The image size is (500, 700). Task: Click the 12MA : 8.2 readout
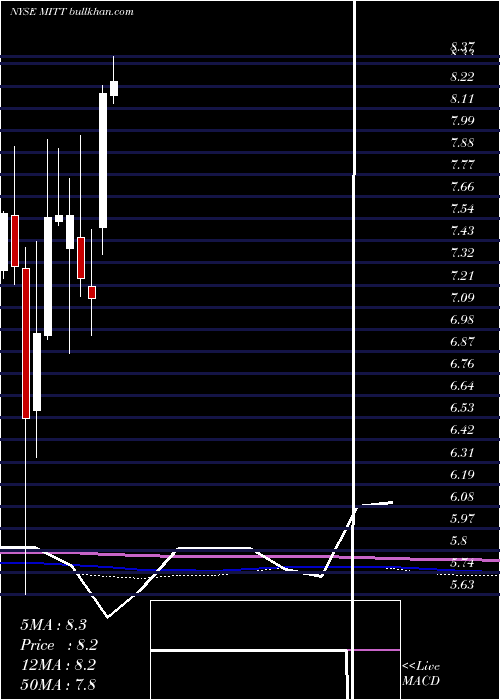click(x=58, y=665)
